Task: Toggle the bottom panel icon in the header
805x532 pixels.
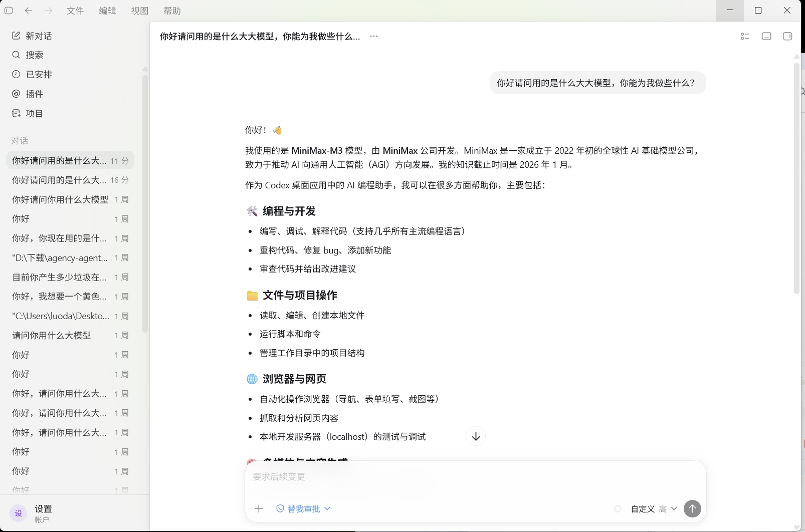Action: pyautogui.click(x=766, y=36)
